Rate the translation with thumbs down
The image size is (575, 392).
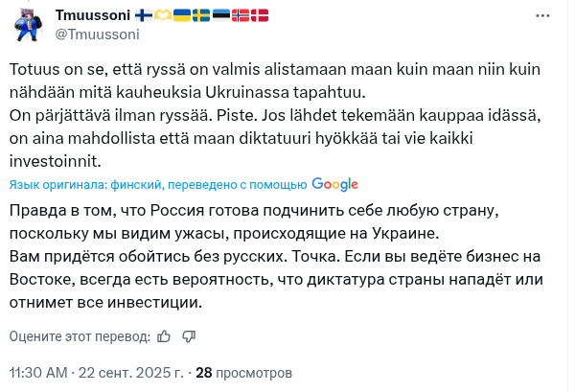pos(189,336)
